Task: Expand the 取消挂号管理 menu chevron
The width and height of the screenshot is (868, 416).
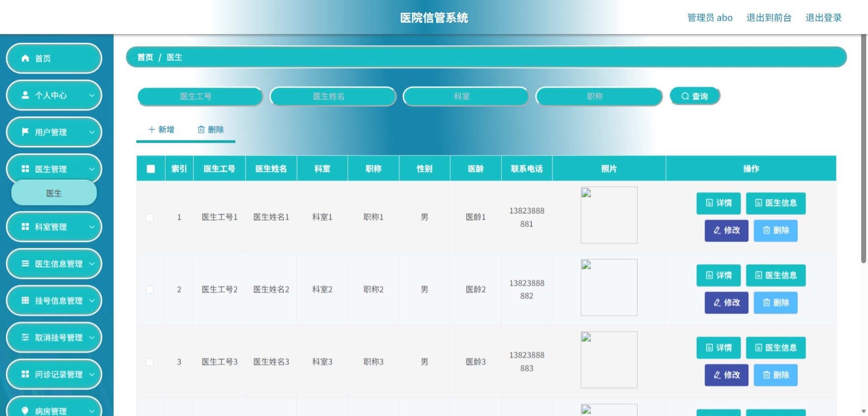Action: [92, 338]
